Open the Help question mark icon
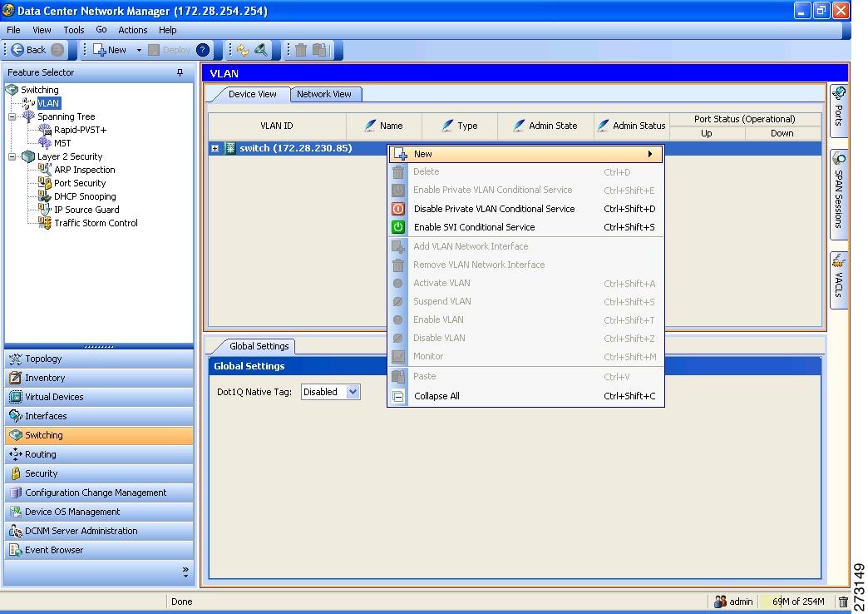The image size is (868, 614). coord(203,50)
